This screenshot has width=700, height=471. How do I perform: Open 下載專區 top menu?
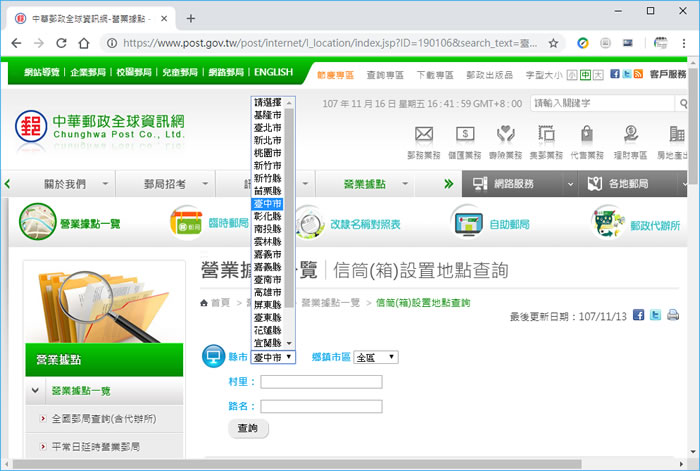[x=435, y=75]
